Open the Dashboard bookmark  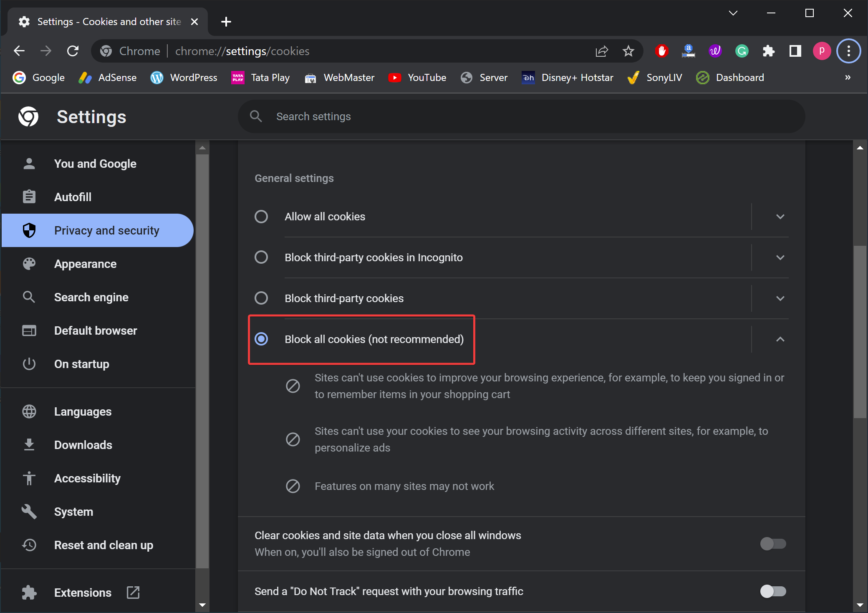tap(730, 78)
